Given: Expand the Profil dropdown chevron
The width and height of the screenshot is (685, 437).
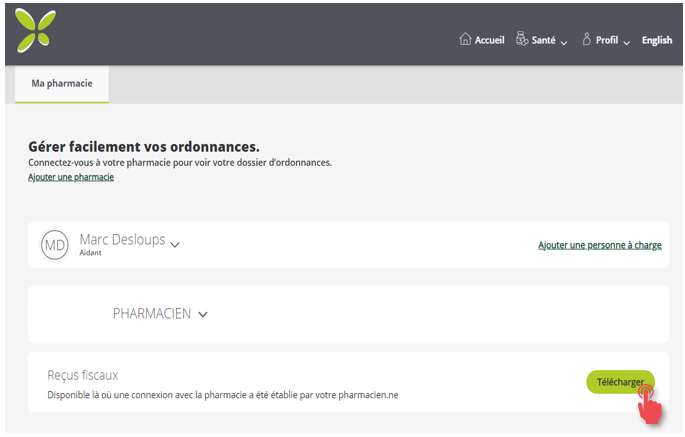Looking at the screenshot, I should click(627, 42).
